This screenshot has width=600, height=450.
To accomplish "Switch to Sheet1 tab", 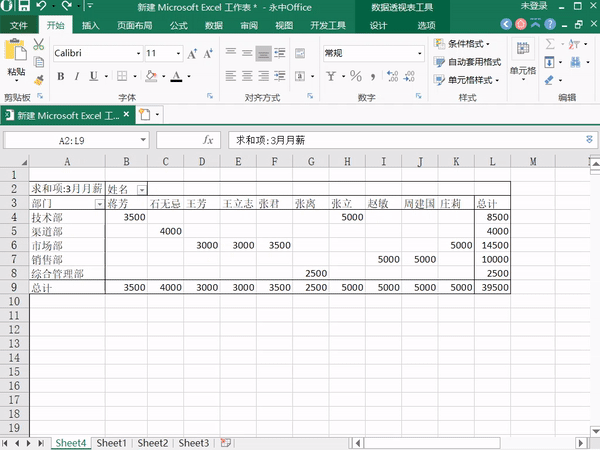I will pos(111,443).
